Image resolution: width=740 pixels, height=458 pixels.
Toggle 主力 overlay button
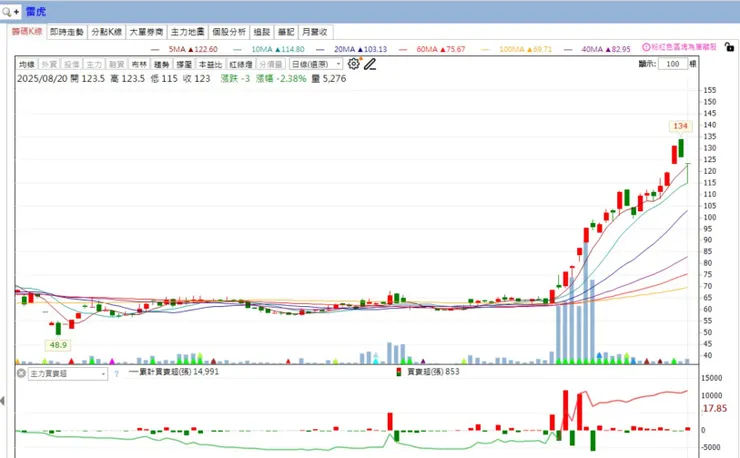[x=94, y=64]
